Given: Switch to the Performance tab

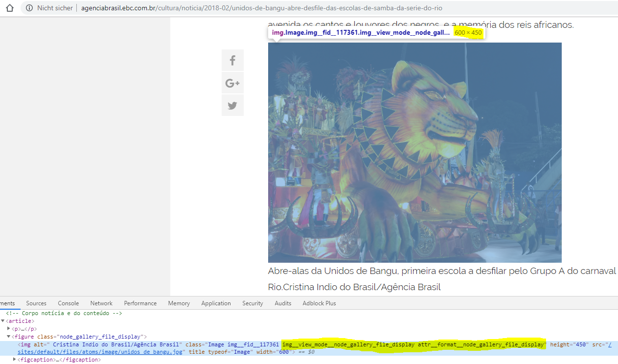Looking at the screenshot, I should click(140, 303).
